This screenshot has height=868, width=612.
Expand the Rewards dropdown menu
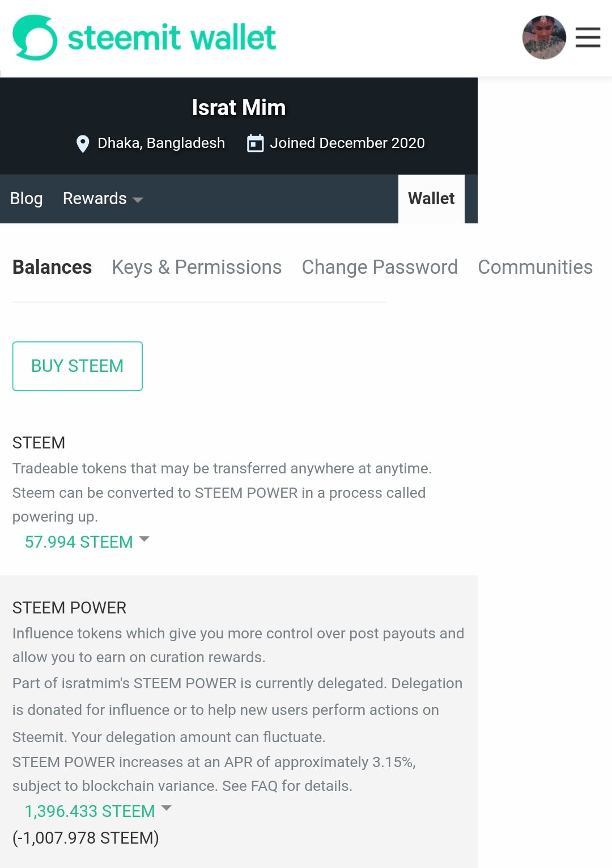[x=95, y=198]
